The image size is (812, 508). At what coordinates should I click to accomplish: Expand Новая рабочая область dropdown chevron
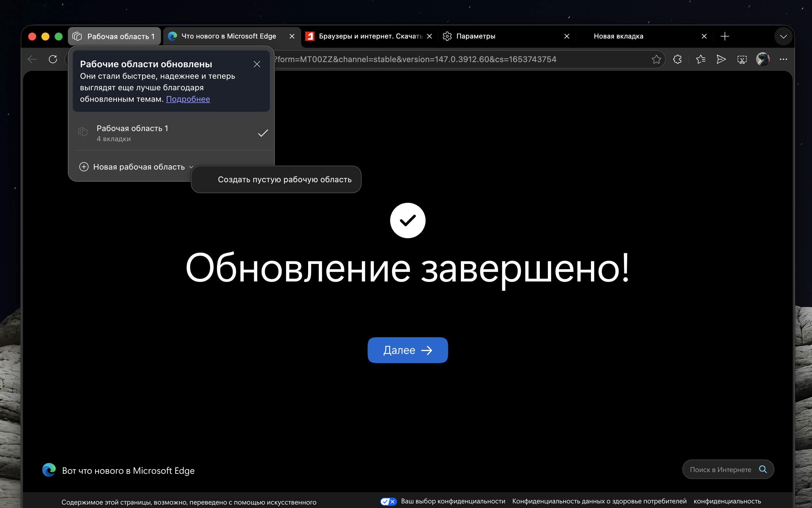pyautogui.click(x=191, y=167)
